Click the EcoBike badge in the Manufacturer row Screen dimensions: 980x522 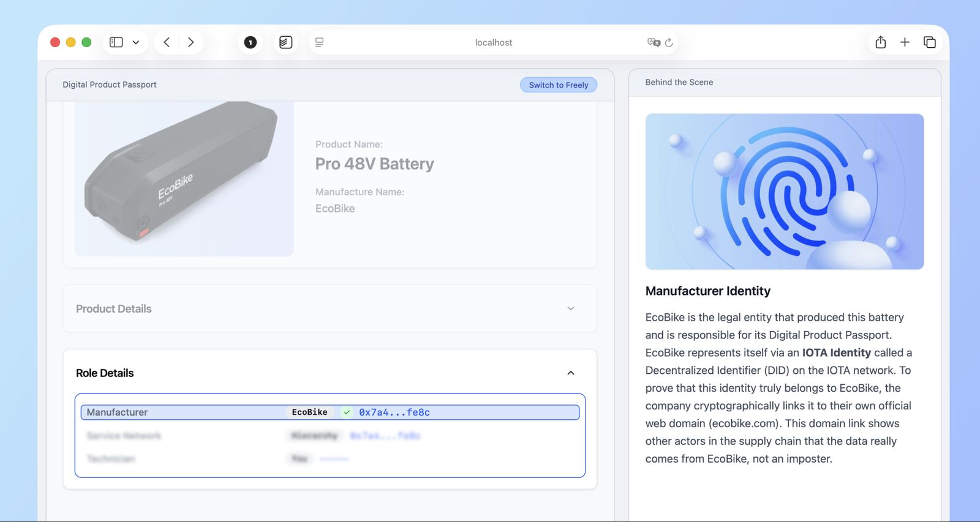pyautogui.click(x=309, y=412)
